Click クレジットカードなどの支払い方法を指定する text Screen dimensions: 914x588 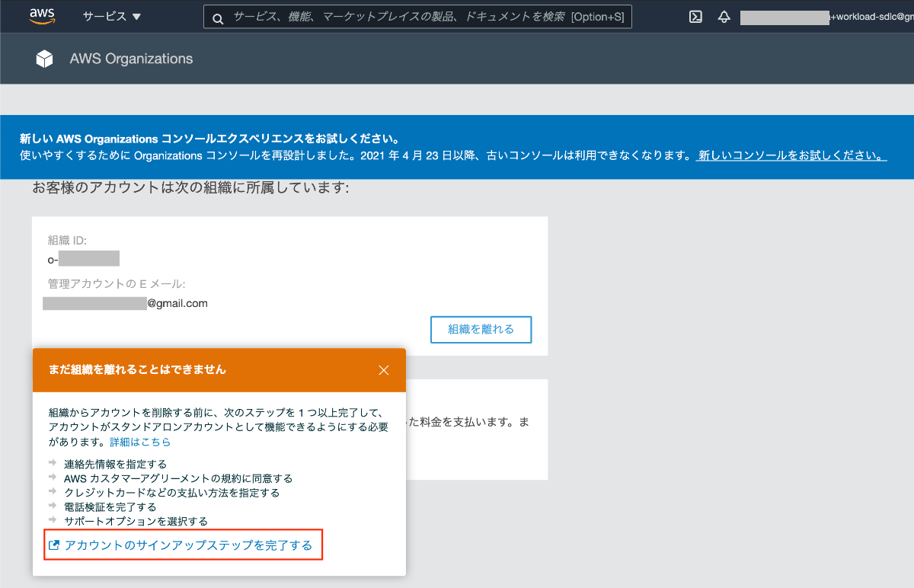coord(172,493)
